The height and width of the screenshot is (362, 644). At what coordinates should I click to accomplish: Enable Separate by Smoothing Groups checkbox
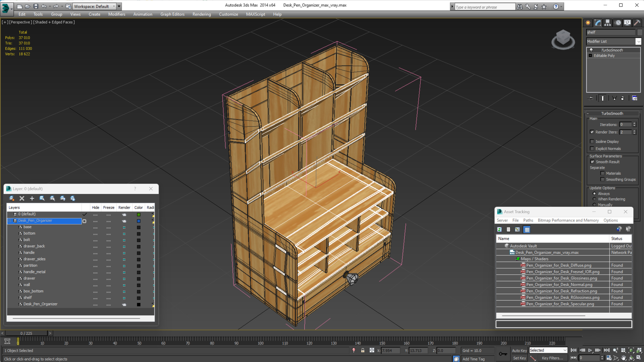pyautogui.click(x=602, y=179)
